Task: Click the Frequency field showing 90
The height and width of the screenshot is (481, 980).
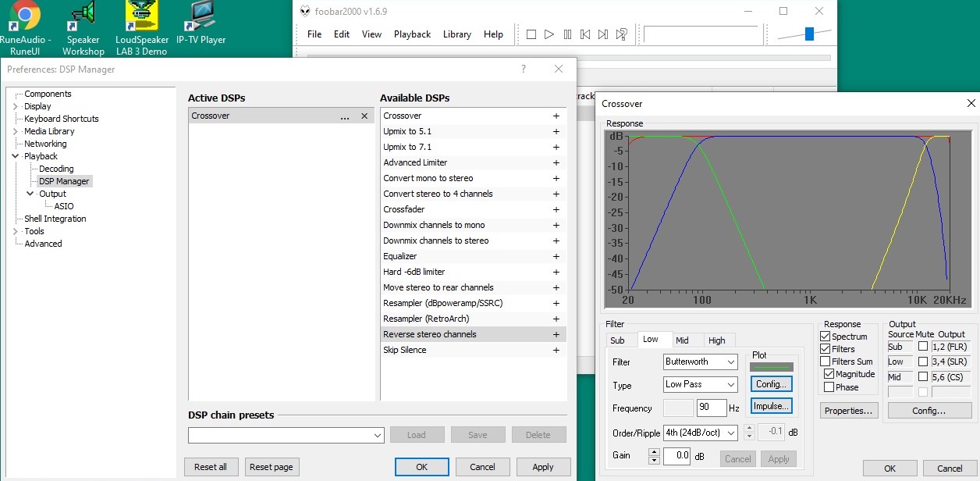Action: point(712,408)
